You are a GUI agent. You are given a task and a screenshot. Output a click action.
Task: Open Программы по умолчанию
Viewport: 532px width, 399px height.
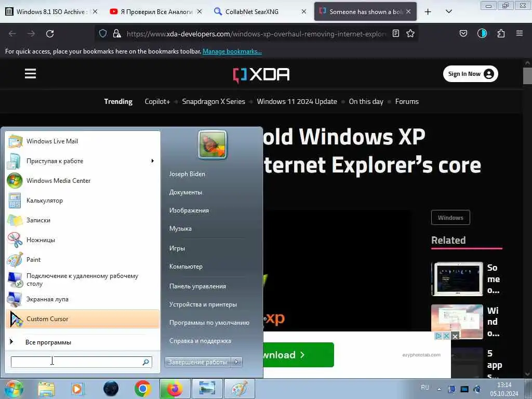pos(209,323)
